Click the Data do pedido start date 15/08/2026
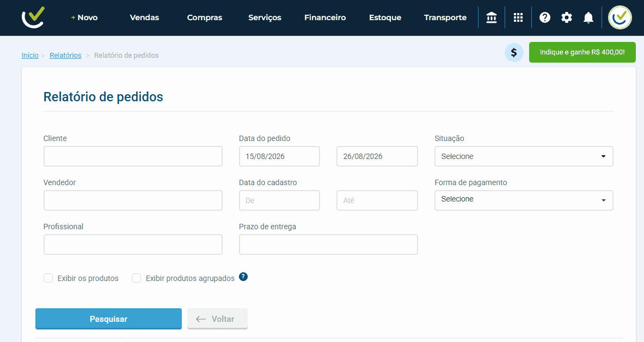The height and width of the screenshot is (342, 644). pos(279,156)
